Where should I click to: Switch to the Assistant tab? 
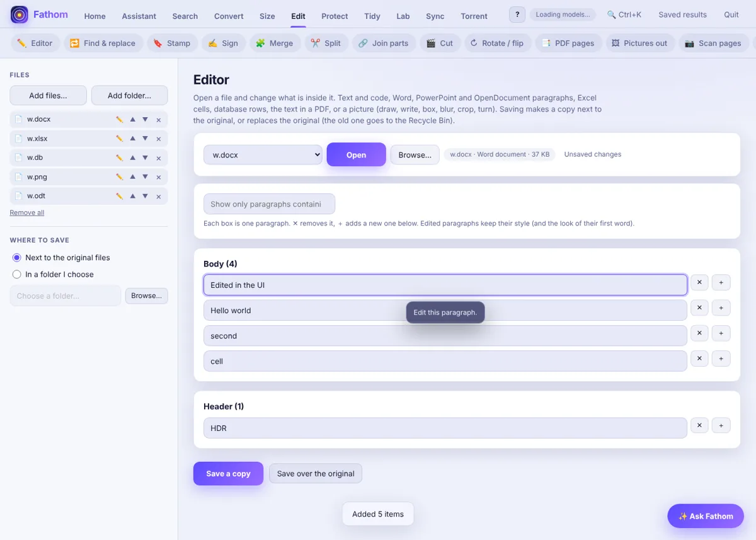[139, 16]
